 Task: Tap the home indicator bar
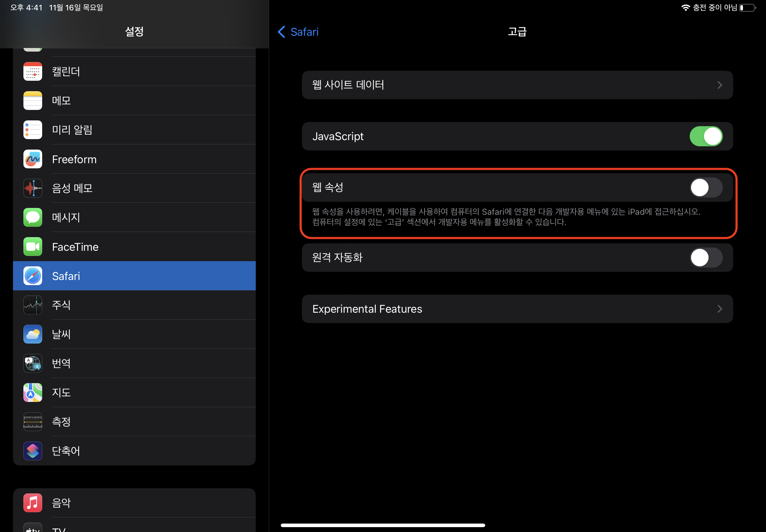(x=382, y=525)
